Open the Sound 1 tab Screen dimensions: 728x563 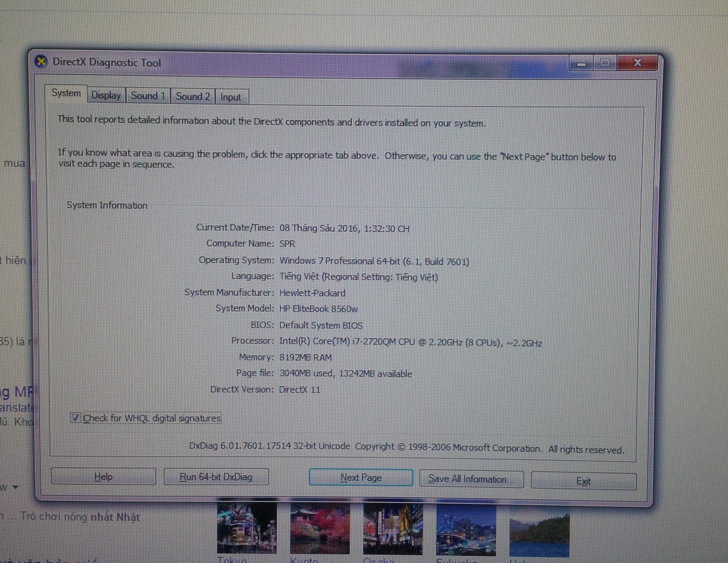tap(148, 96)
